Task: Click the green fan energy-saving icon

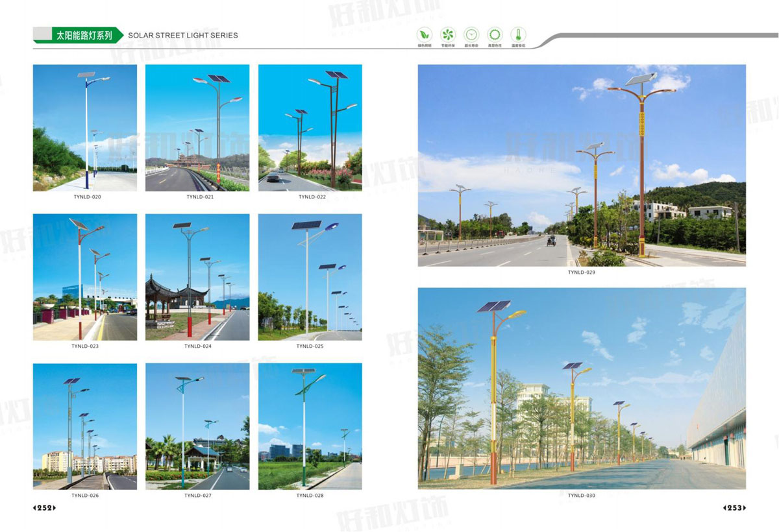Action: 447,34
